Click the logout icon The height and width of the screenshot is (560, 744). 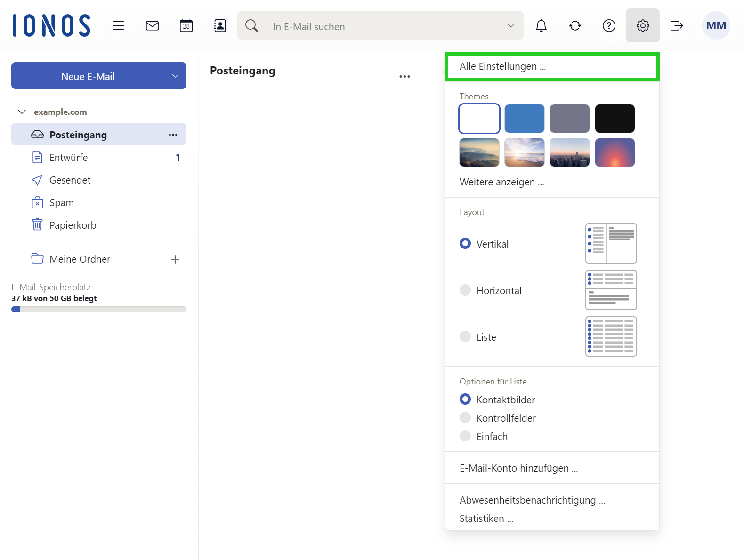677,26
